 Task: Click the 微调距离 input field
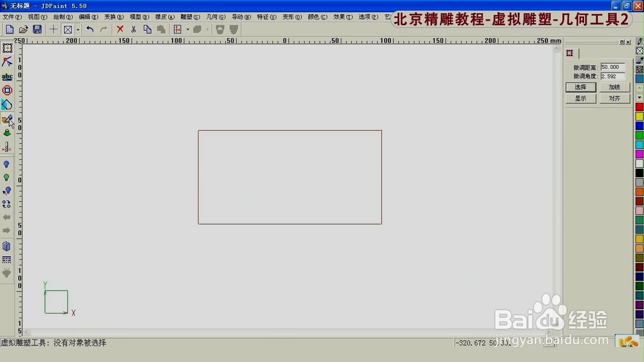click(x=613, y=67)
